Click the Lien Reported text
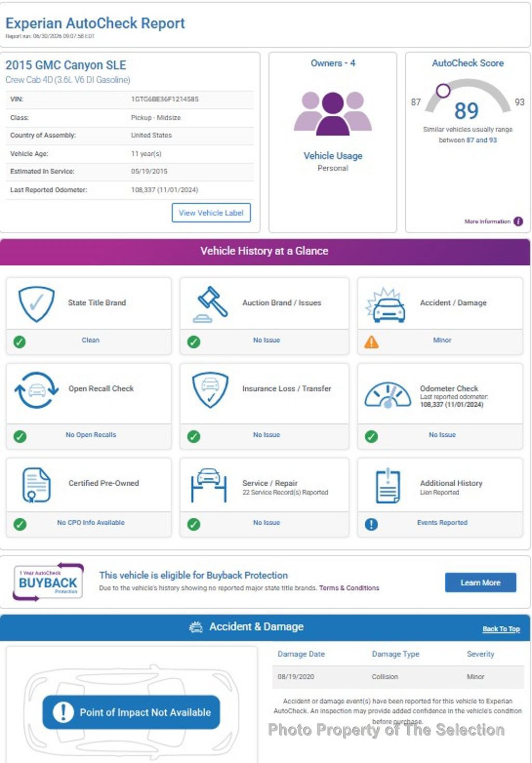Viewport: 532px width, 763px height. tap(440, 492)
